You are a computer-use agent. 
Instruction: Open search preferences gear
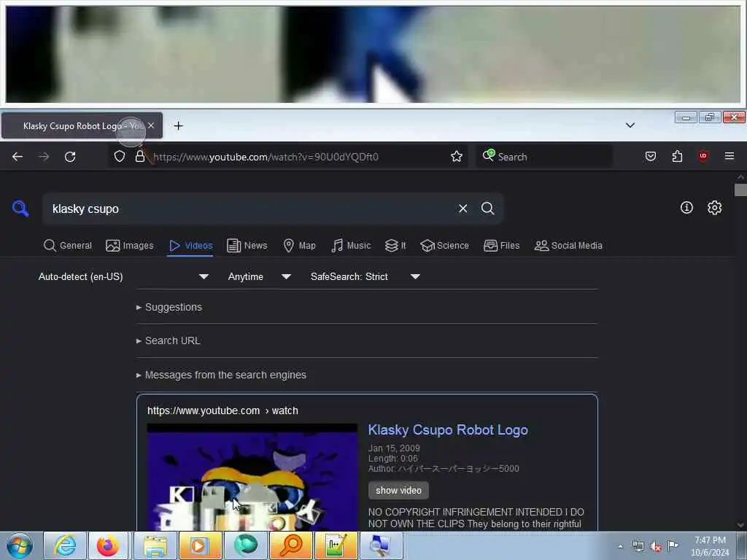click(x=714, y=208)
